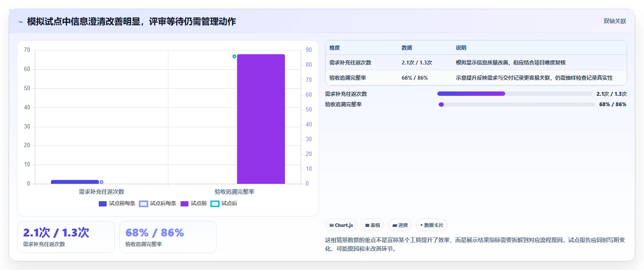Click the 进度 chip
This screenshot has width=644, height=270.
click(x=400, y=225)
